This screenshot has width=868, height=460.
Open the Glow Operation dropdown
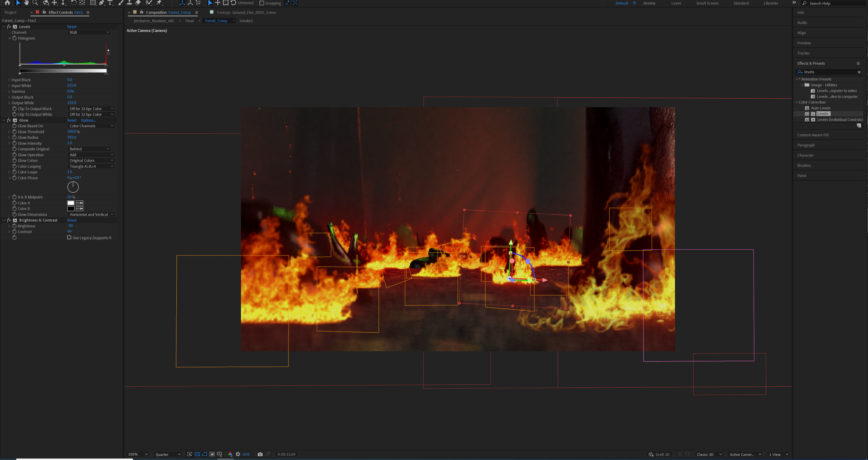coord(91,155)
